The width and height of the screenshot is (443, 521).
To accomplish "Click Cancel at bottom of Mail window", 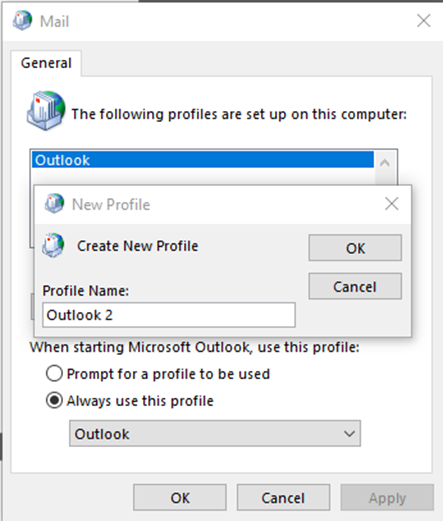I will [x=283, y=498].
